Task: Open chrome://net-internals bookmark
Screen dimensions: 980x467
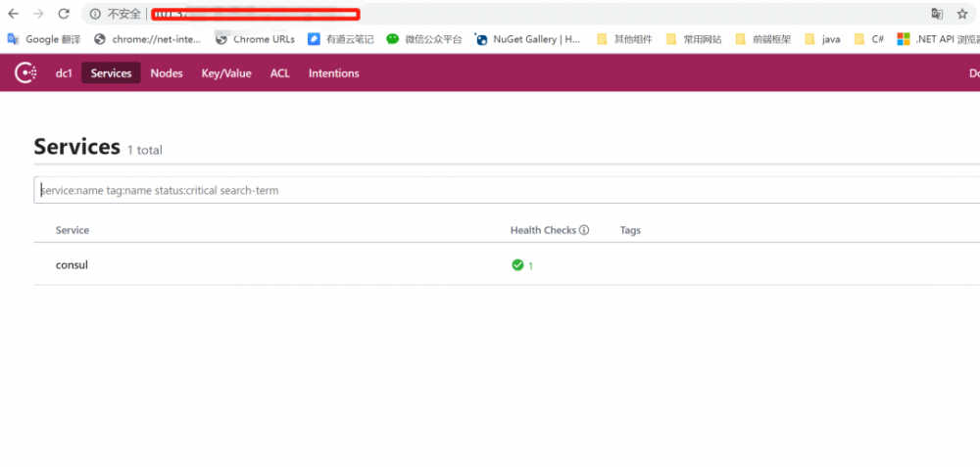Action: (x=148, y=39)
